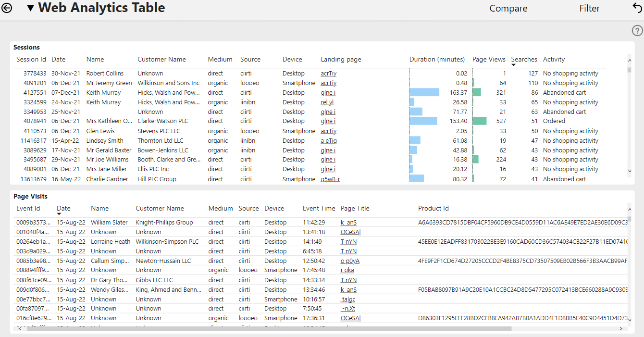Screen dimensions: 644x337
Task: Select Lindsey Smith name cell
Action: coord(105,140)
